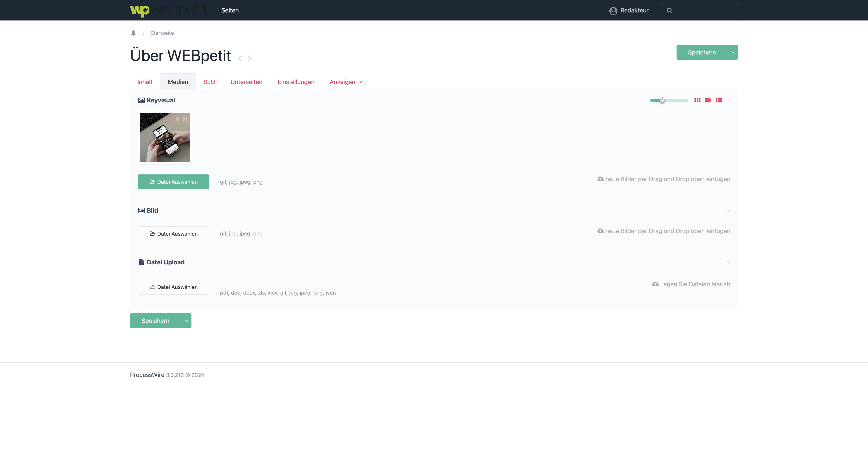Click cloud upload icon in Bild
Image resolution: width=868 pixels, height=465 pixels.
pos(601,231)
